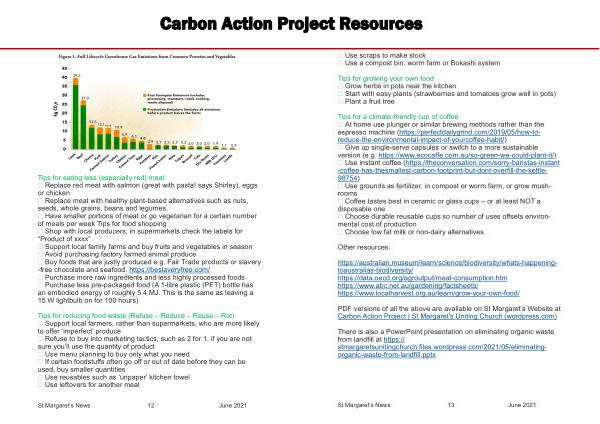The width and height of the screenshot is (600, 424).
Task: Click the orange legend swatch in chart
Action: [x=145, y=95]
